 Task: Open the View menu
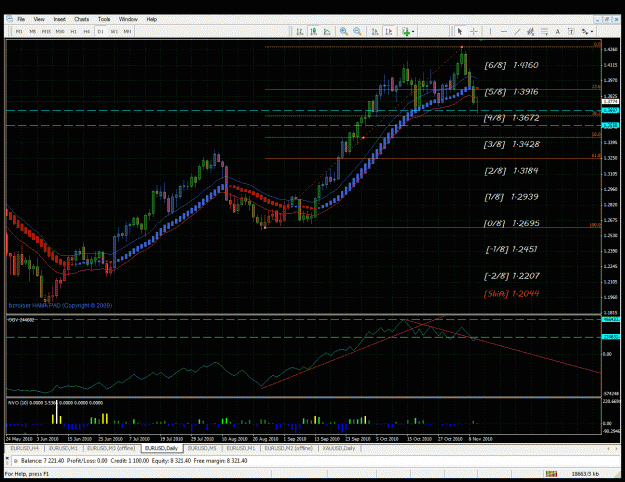(39, 19)
